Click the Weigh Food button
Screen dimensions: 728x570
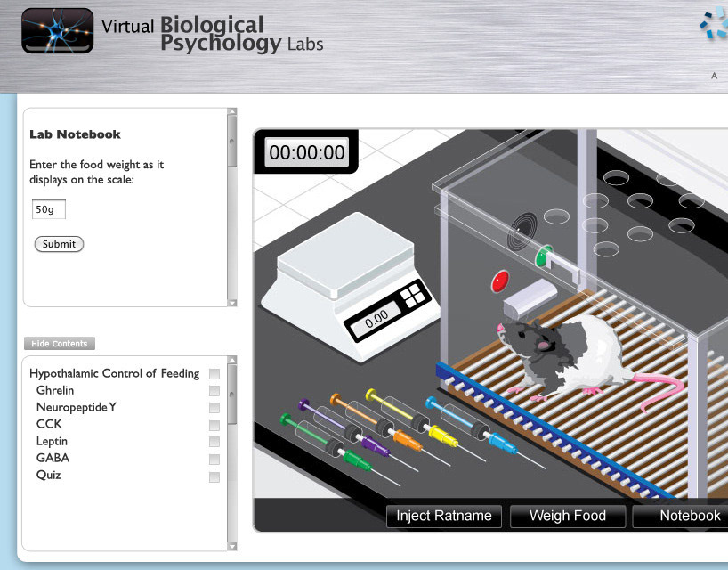(x=567, y=516)
